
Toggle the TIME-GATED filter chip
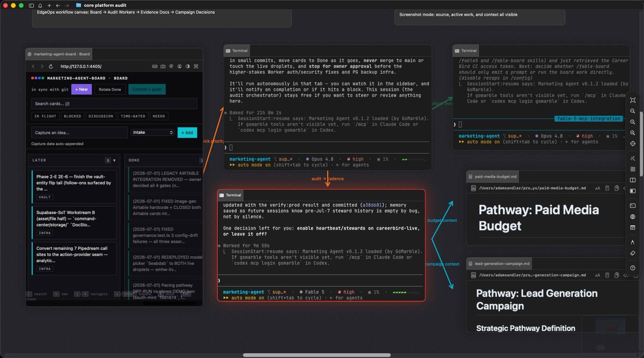tap(133, 116)
